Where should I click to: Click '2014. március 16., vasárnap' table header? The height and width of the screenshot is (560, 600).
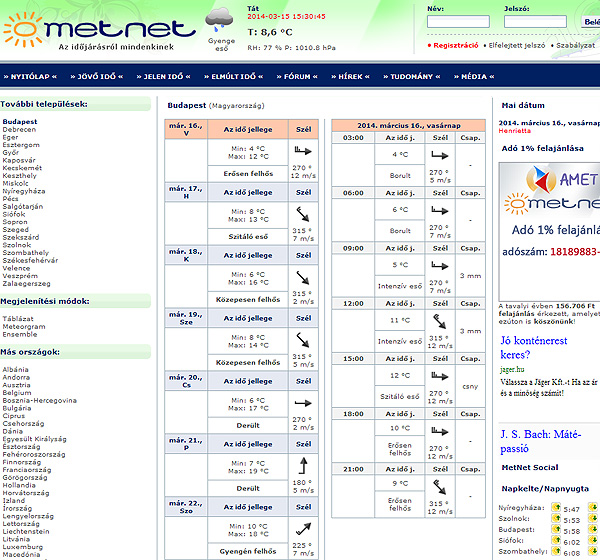pyautogui.click(x=409, y=126)
